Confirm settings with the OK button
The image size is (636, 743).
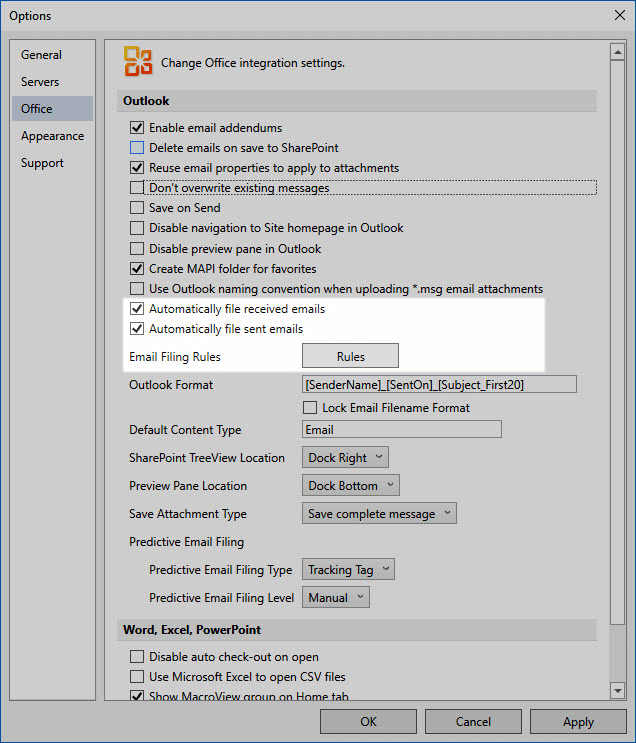pyautogui.click(x=368, y=721)
